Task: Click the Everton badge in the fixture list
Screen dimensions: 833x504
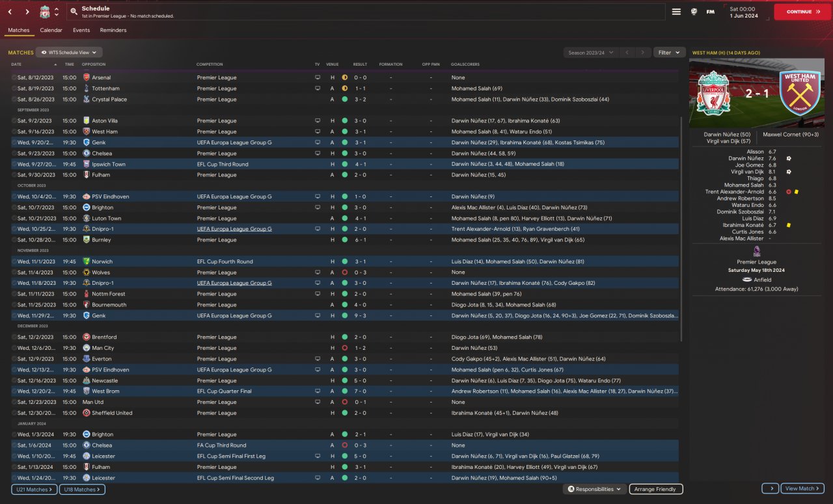Action: 86,359
